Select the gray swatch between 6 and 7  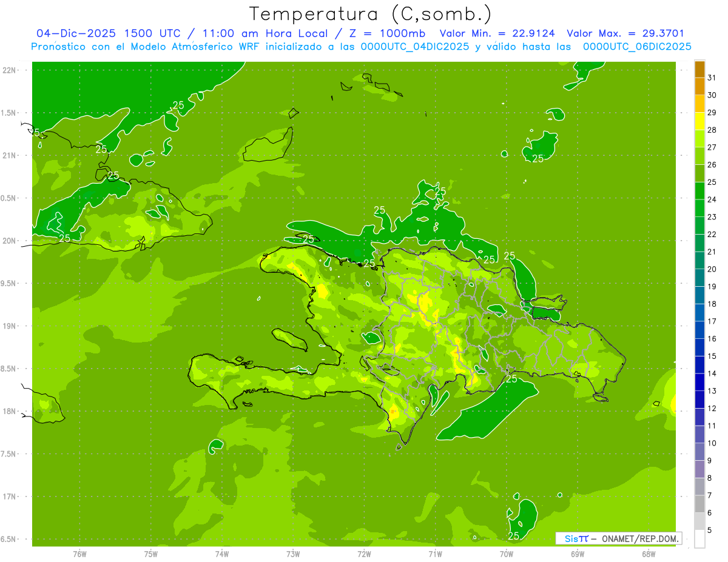(699, 504)
